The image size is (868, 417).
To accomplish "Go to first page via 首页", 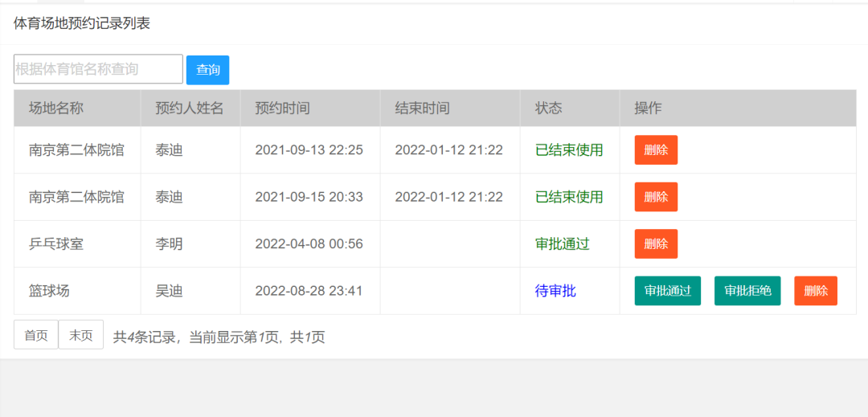I will 36,334.
